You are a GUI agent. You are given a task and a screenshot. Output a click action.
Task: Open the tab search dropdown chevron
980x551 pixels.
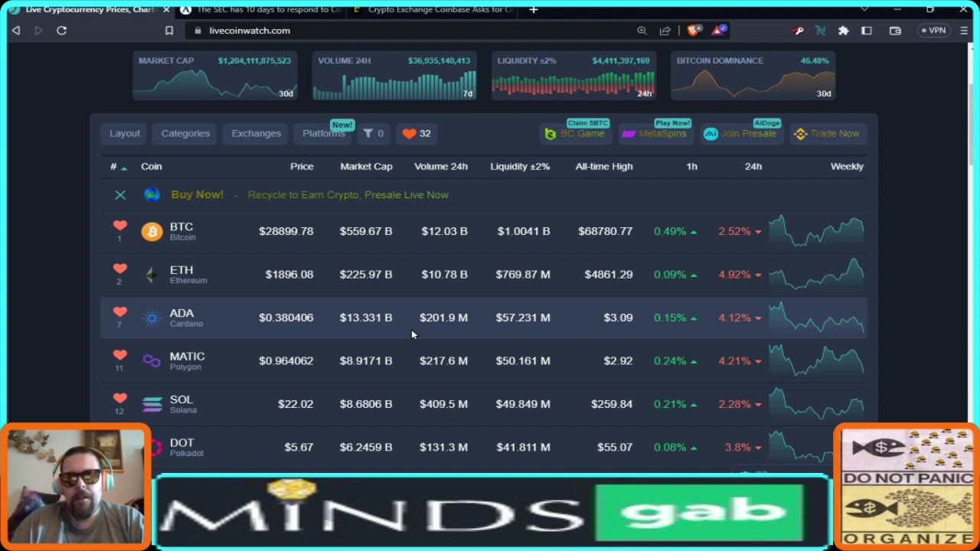864,9
